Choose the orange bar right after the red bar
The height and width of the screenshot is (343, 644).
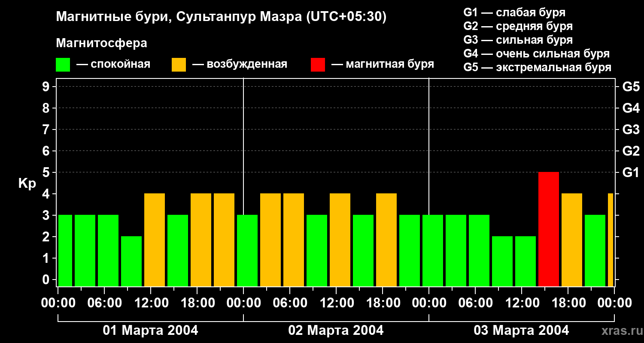pos(572,240)
